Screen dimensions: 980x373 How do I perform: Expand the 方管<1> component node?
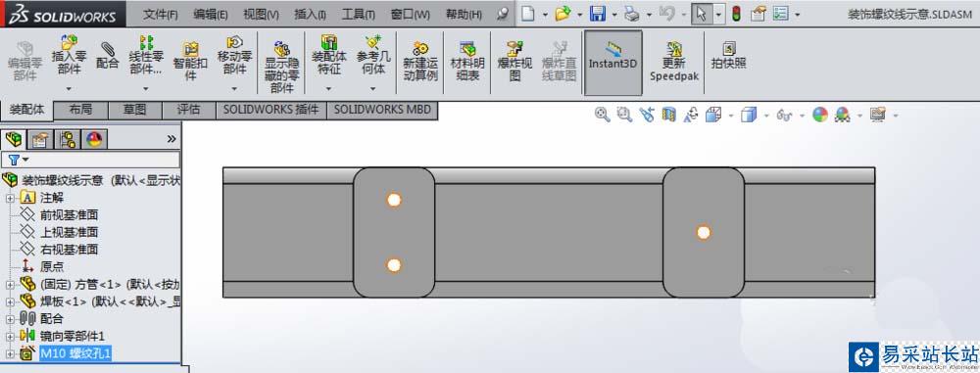10,285
